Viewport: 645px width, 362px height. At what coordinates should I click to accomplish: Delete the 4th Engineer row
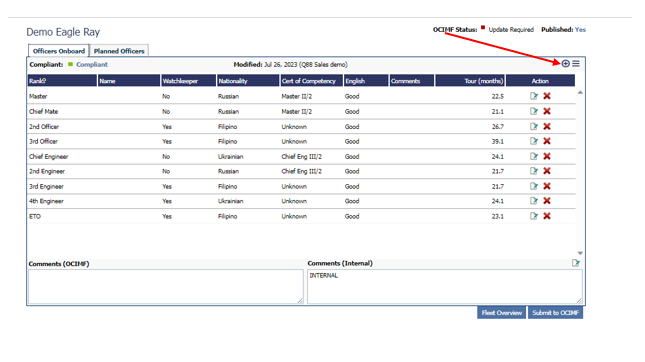pos(547,201)
